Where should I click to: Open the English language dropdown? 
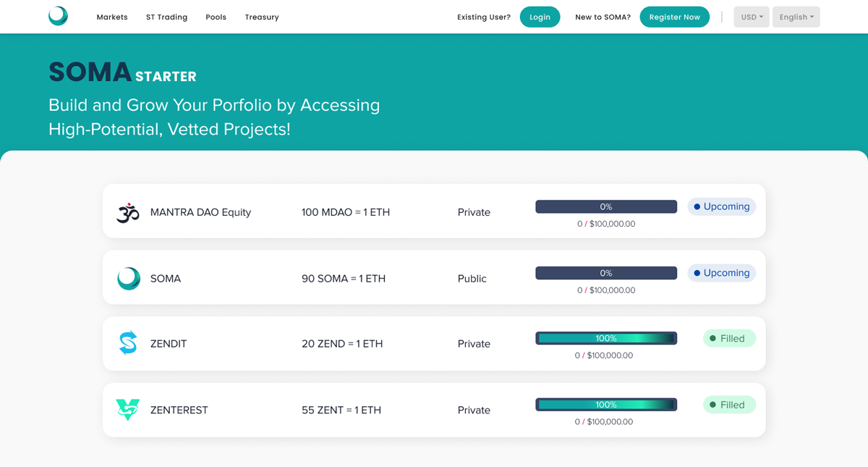point(796,17)
